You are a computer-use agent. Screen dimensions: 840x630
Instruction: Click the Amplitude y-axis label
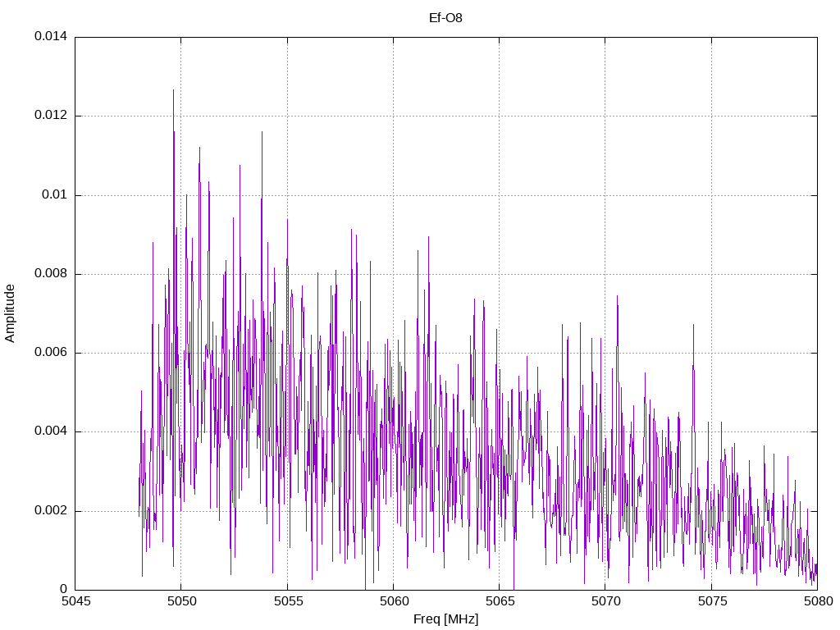tap(10, 313)
